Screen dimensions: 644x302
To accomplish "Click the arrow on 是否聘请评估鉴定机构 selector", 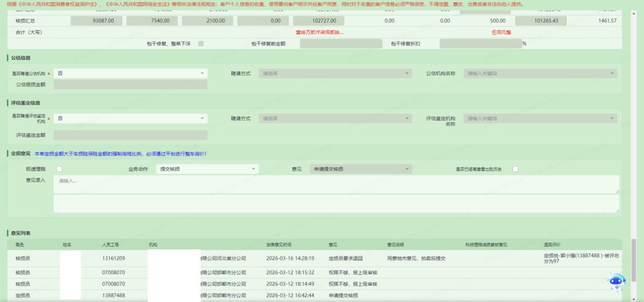I will 202,119.
